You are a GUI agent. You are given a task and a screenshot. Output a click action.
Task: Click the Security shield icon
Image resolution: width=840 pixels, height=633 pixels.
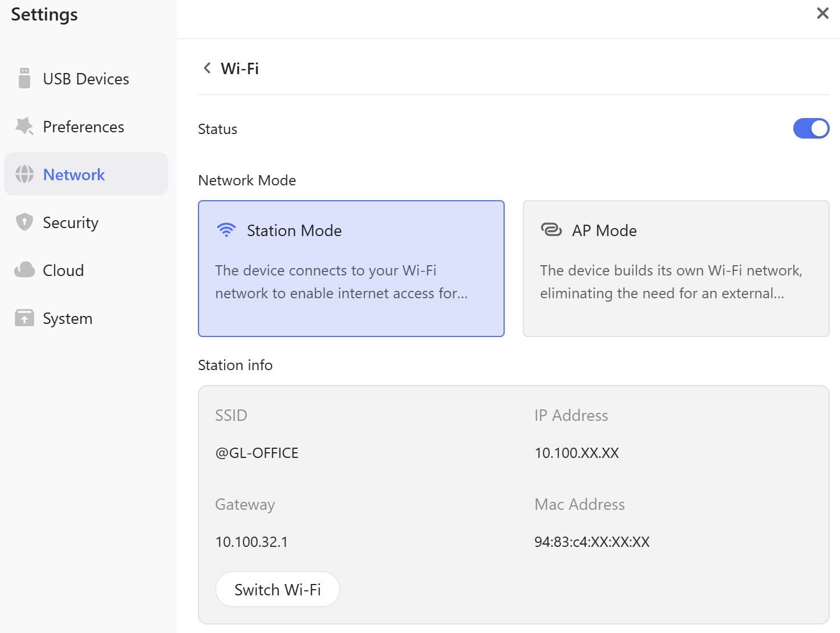[25, 222]
